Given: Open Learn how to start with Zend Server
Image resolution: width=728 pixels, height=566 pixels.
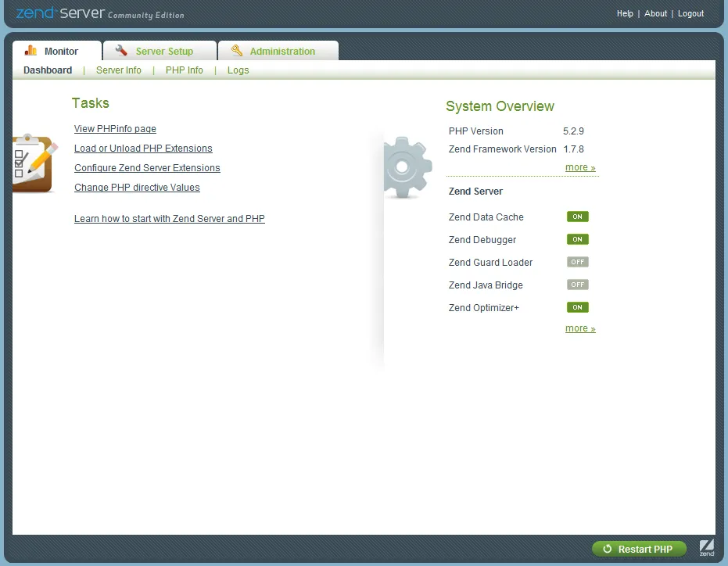Looking at the screenshot, I should (x=170, y=218).
